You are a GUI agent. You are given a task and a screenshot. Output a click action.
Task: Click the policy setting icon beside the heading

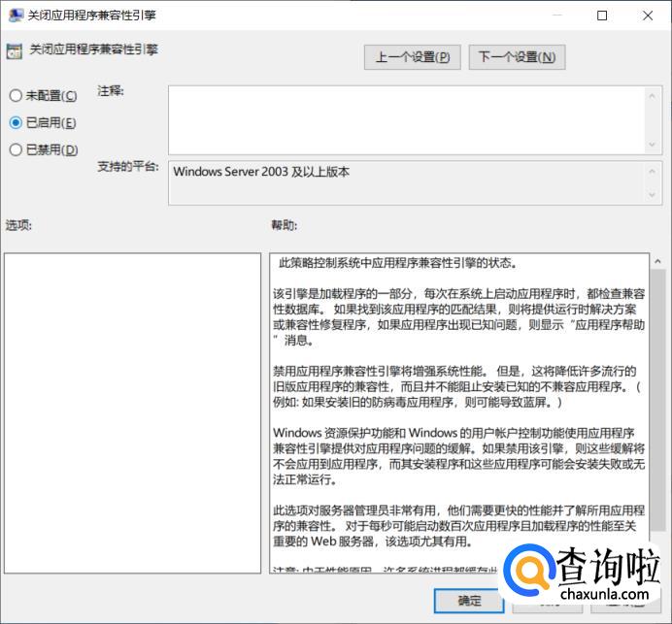pos(15,51)
